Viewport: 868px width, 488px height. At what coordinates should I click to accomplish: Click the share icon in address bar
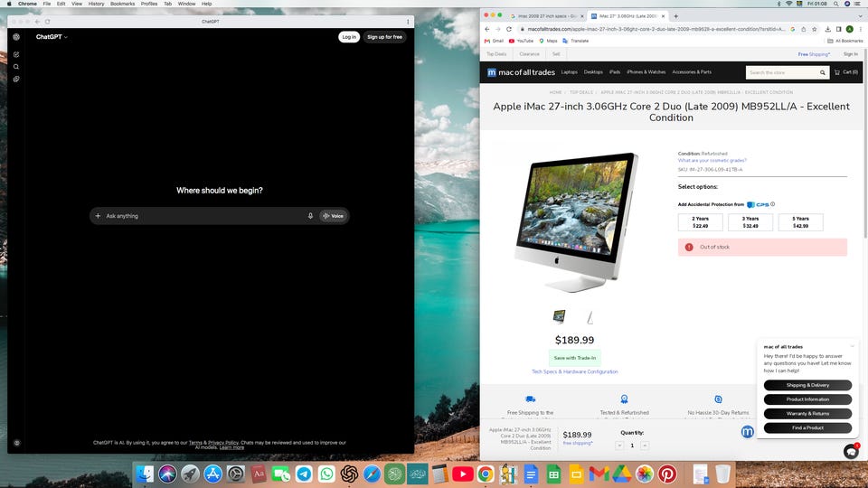(803, 29)
